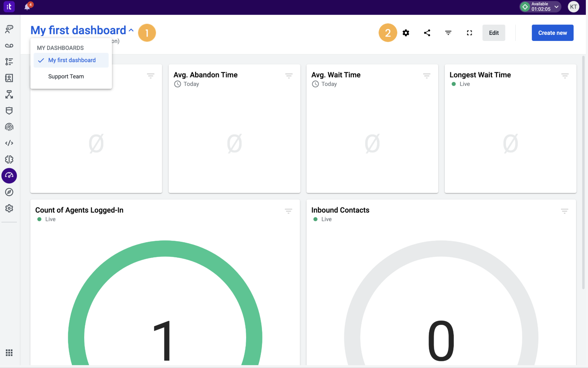Open the KT user avatar
This screenshot has width=588, height=368.
click(574, 7)
